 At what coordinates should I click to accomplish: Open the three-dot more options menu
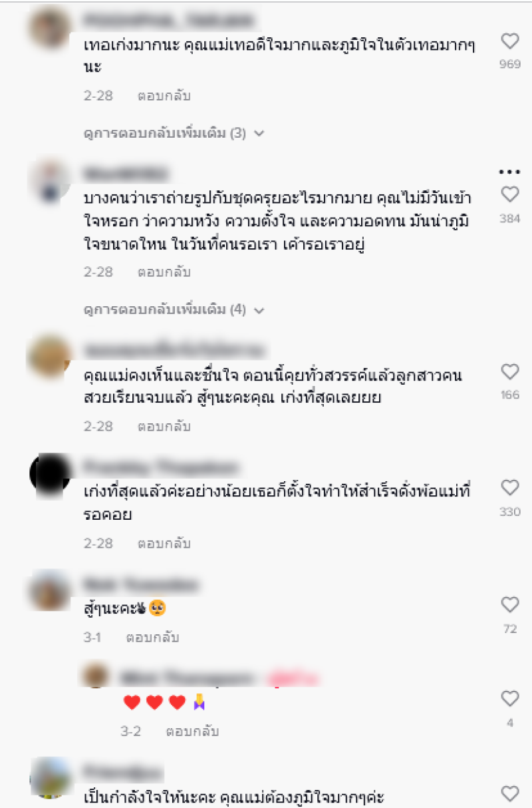point(510,172)
